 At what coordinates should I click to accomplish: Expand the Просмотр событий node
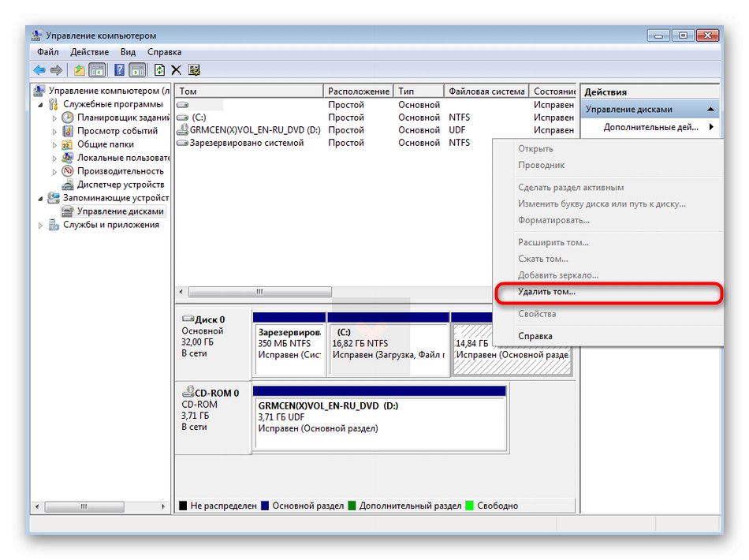(x=54, y=132)
